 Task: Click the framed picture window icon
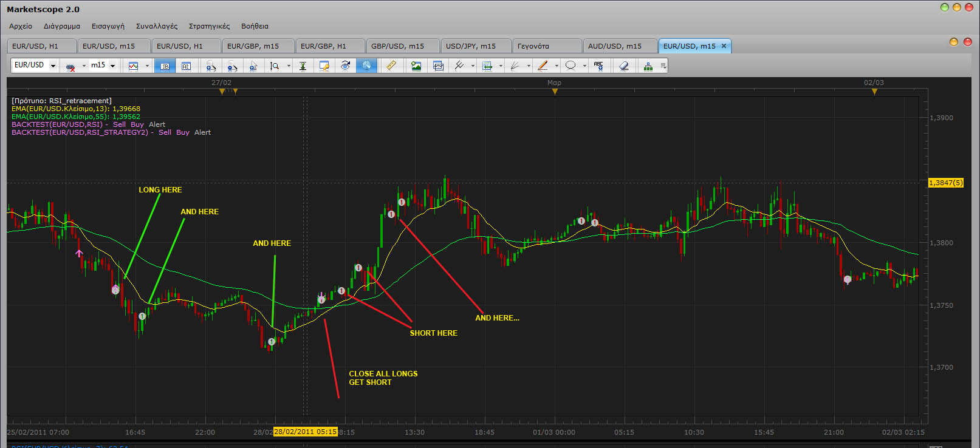click(438, 66)
